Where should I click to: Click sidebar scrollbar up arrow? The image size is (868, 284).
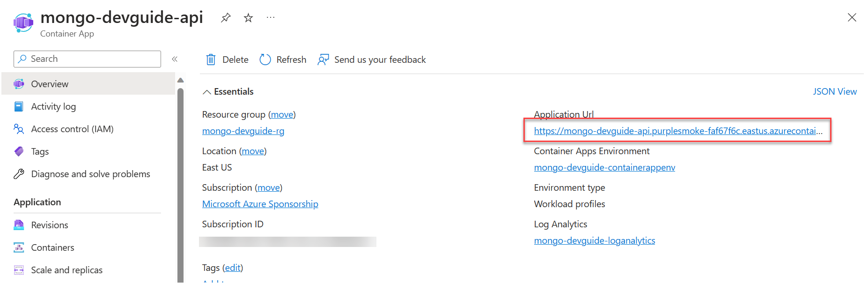(x=180, y=80)
